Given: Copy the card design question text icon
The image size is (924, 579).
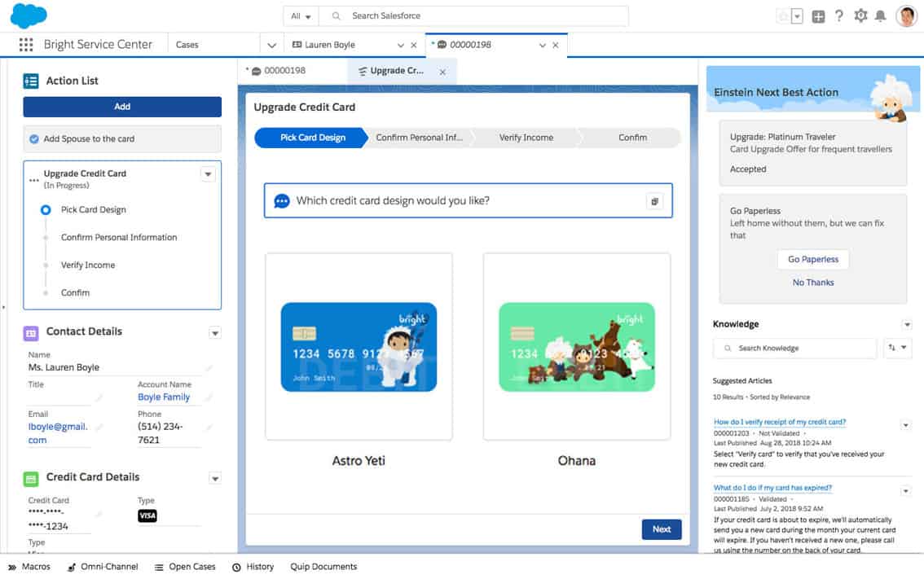Looking at the screenshot, I should coord(654,201).
